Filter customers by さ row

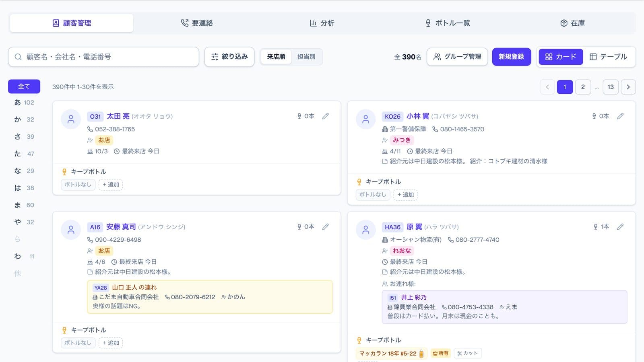tap(24, 137)
